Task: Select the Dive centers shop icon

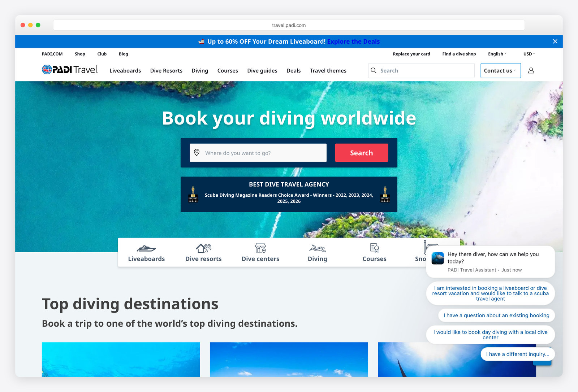Action: [260, 248]
